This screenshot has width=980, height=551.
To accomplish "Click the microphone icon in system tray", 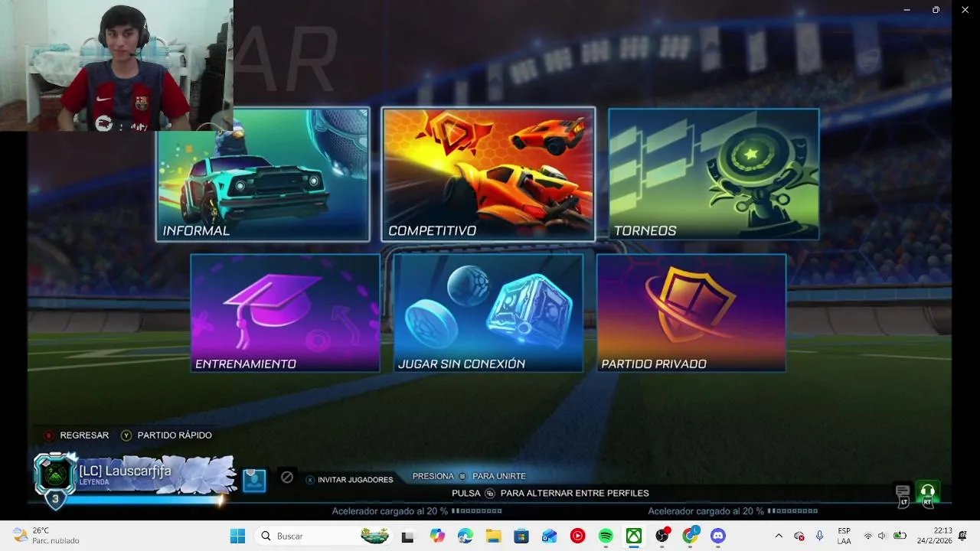I will tap(820, 536).
